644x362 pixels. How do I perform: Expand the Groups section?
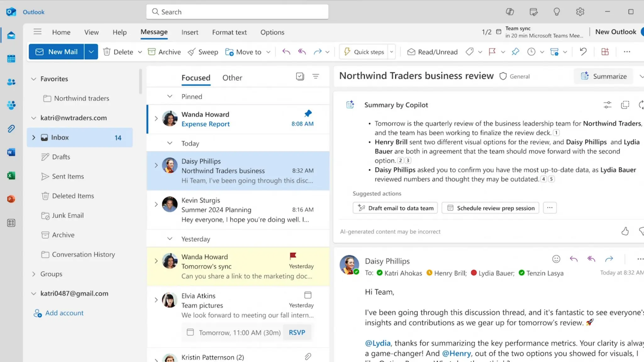point(34,274)
